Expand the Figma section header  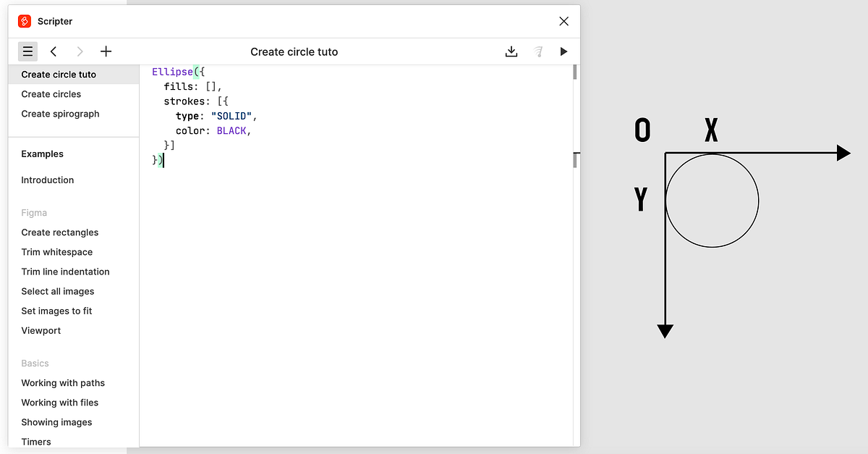point(34,212)
